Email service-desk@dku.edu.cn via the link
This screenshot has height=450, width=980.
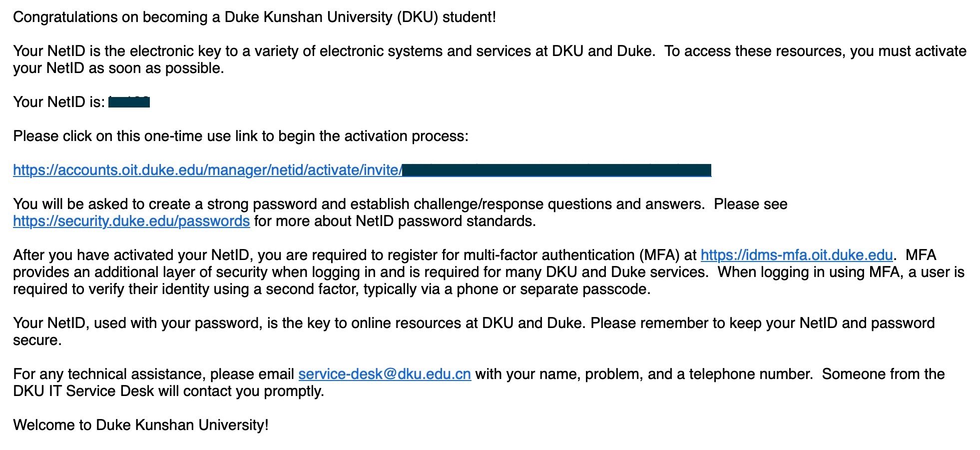click(385, 374)
